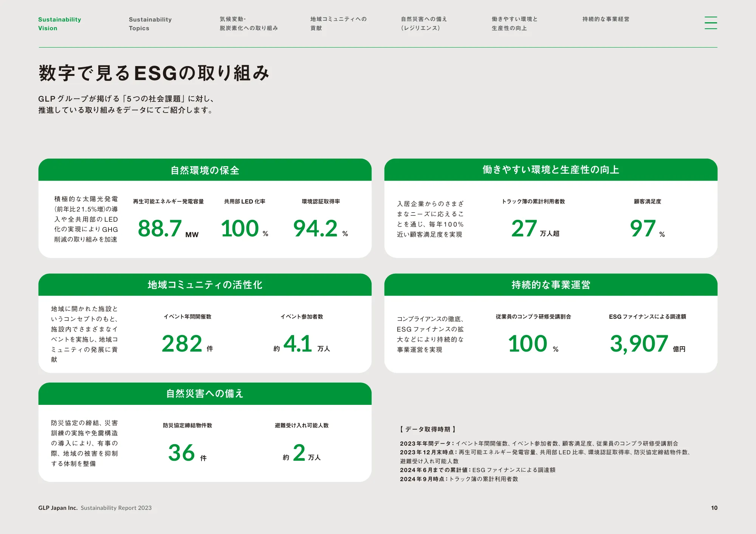Image resolution: width=756 pixels, height=534 pixels.
Task: Click the 防災協定締結物件数 label
Action: [187, 426]
